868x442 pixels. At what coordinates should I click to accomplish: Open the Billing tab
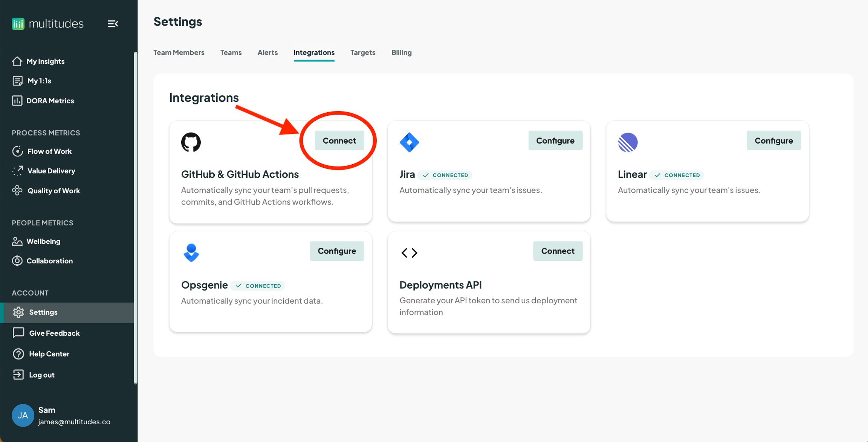point(401,52)
